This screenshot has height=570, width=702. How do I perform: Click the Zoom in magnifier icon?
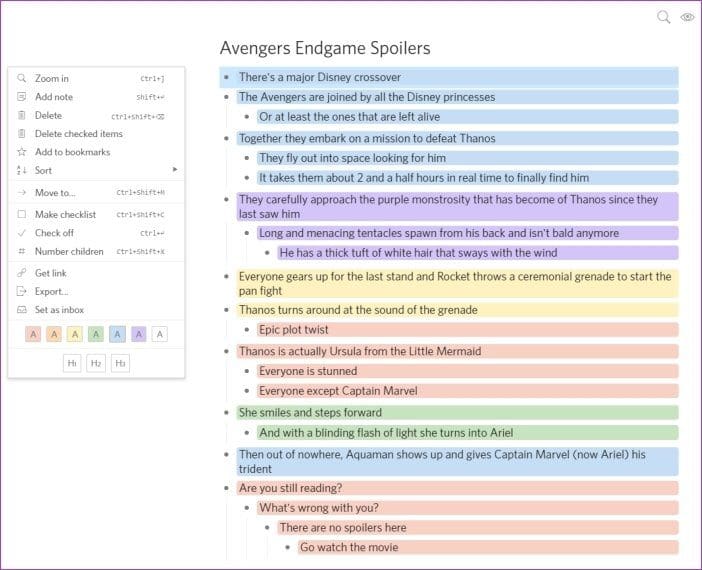click(21, 78)
